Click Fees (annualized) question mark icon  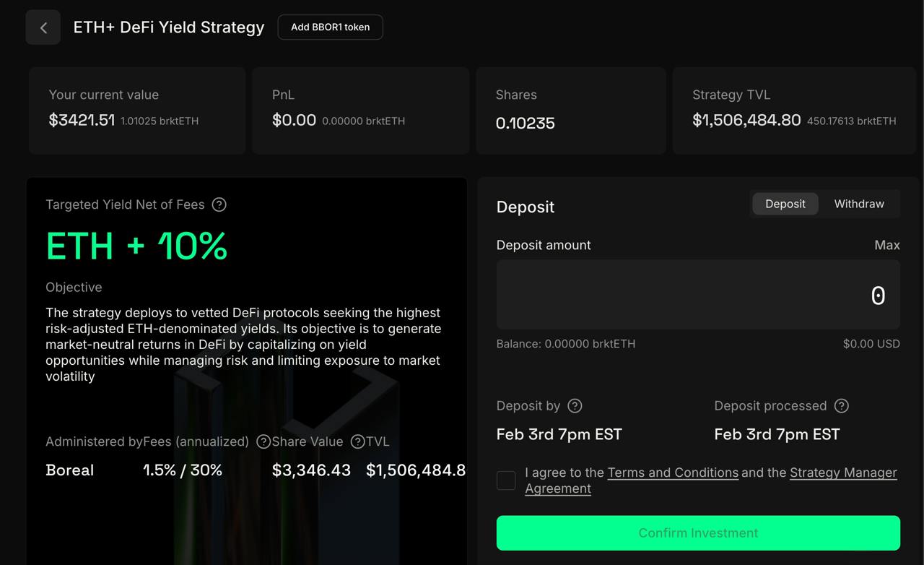(263, 441)
